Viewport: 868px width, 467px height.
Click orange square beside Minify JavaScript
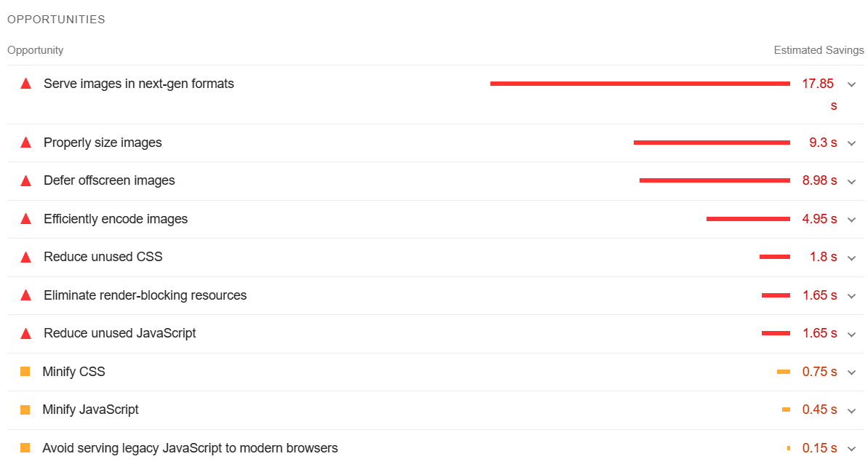tap(25, 410)
